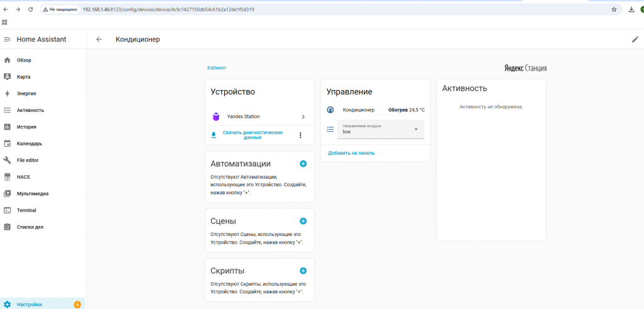This screenshot has width=644, height=309.
Task: Open the Кондиционер entity row
Action: tap(375, 110)
